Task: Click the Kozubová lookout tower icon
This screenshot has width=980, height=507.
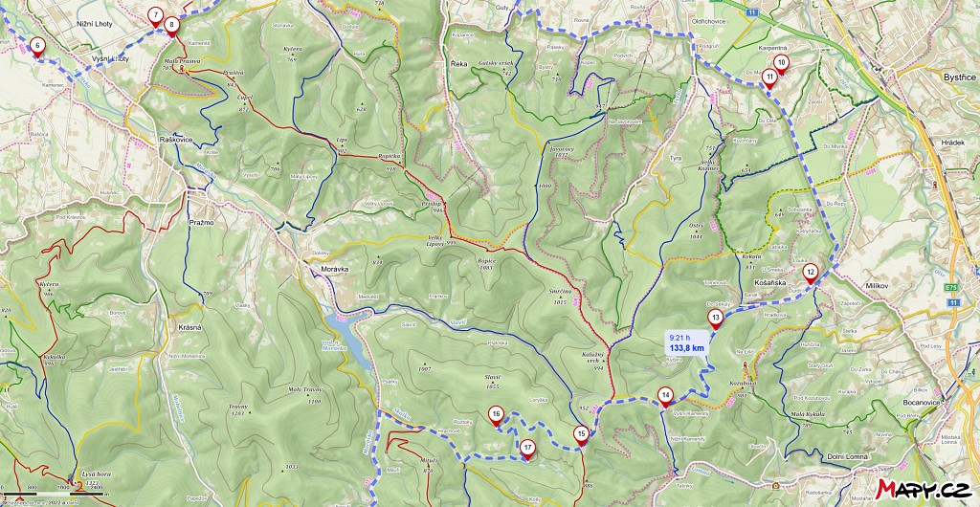Action: [x=744, y=366]
